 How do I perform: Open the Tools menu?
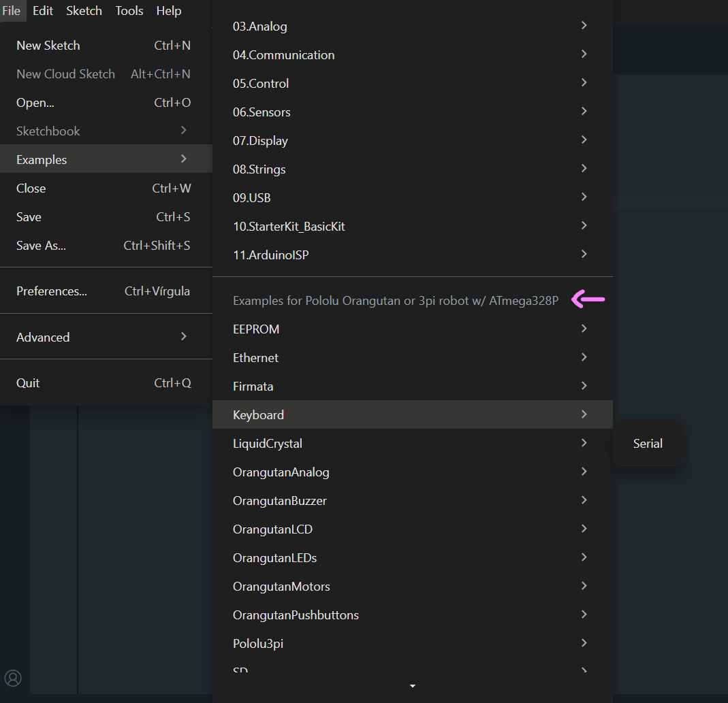129,11
